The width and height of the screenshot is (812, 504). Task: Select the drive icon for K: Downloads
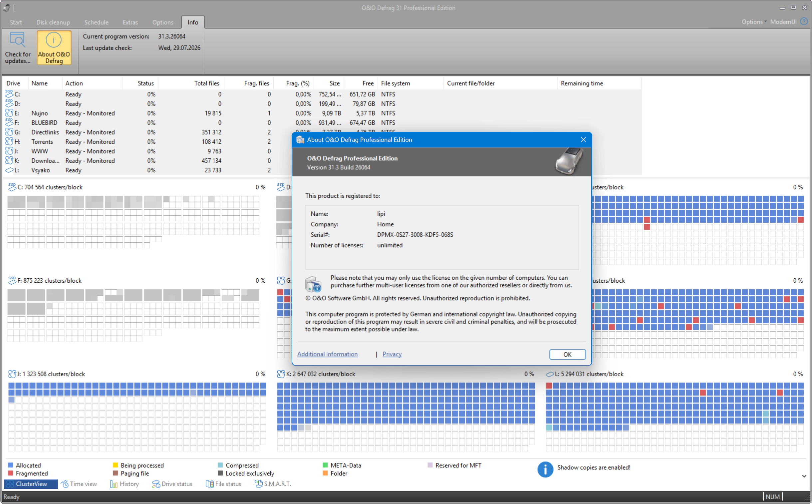[9, 161]
